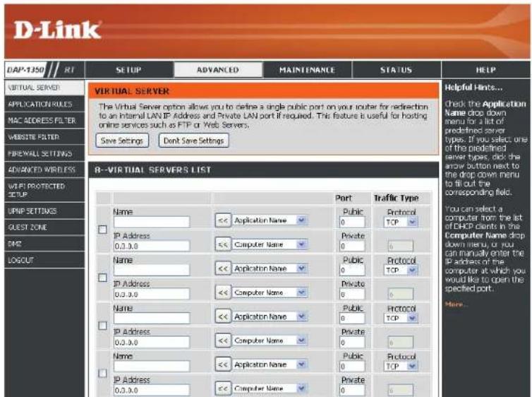Open UPnP Settings page
Viewport: 532px width, 397px height.
pos(44,211)
